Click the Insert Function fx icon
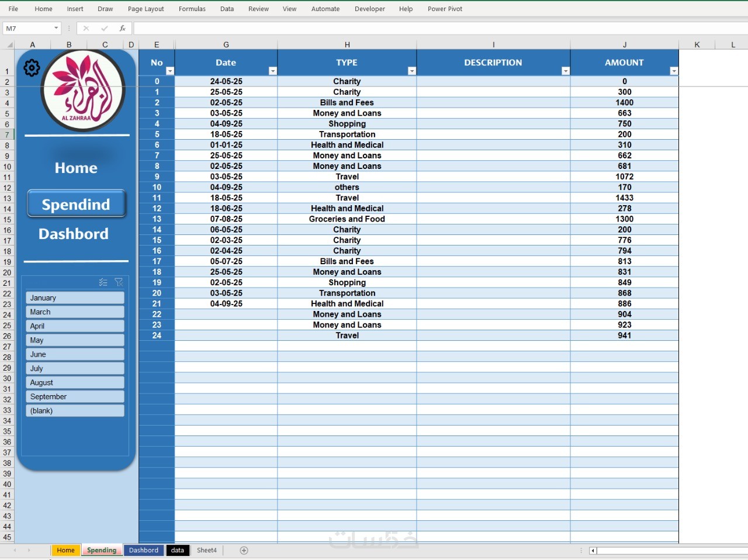The width and height of the screenshot is (748, 560). [122, 28]
